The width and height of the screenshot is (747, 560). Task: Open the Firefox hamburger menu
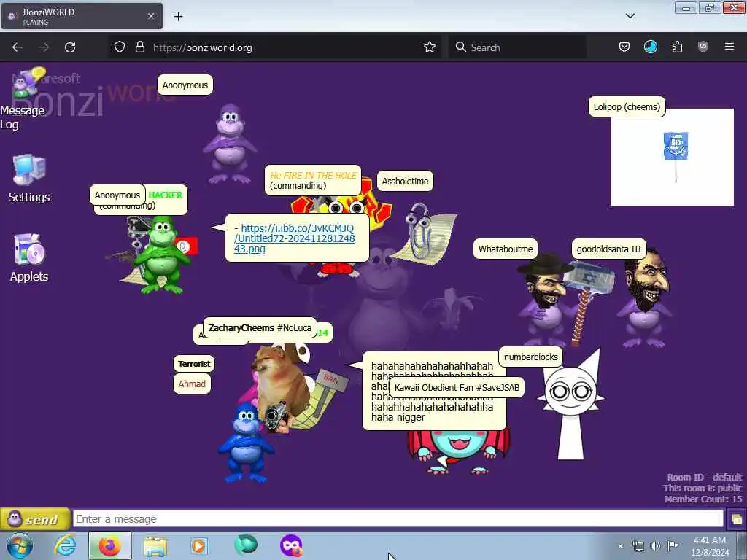[x=729, y=47]
